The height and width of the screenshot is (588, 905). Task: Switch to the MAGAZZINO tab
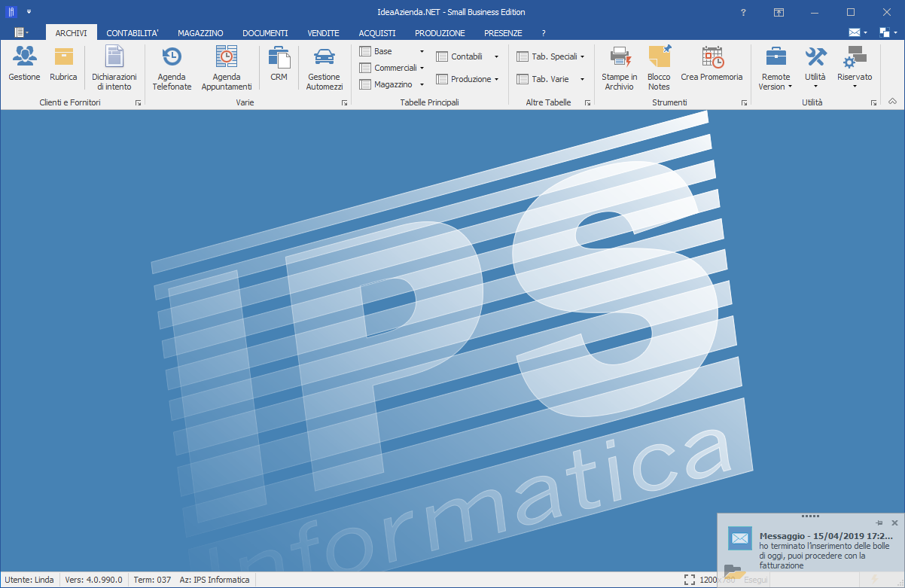[x=200, y=33]
